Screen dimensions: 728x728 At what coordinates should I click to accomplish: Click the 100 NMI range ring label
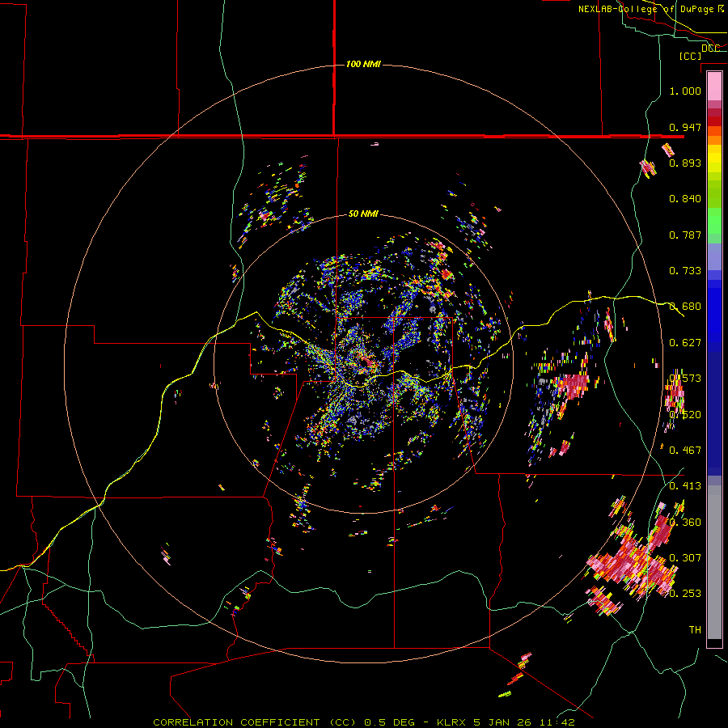point(363,64)
